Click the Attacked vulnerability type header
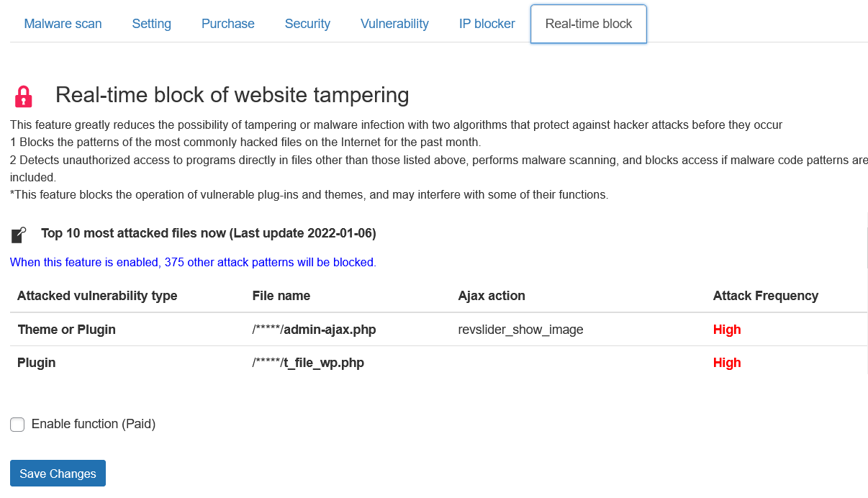This screenshot has height=498, width=868. point(97,296)
